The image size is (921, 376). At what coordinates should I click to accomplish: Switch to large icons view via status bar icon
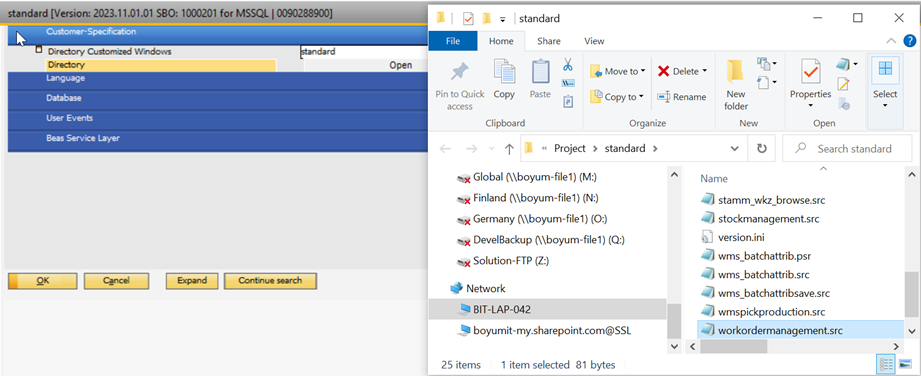pos(904,365)
